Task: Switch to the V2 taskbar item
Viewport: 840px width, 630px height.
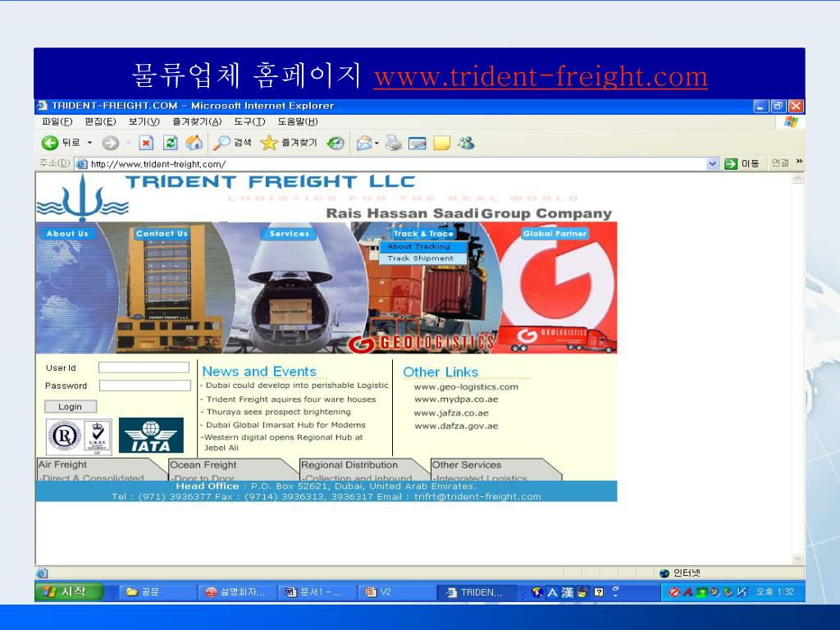Action: tap(395, 592)
